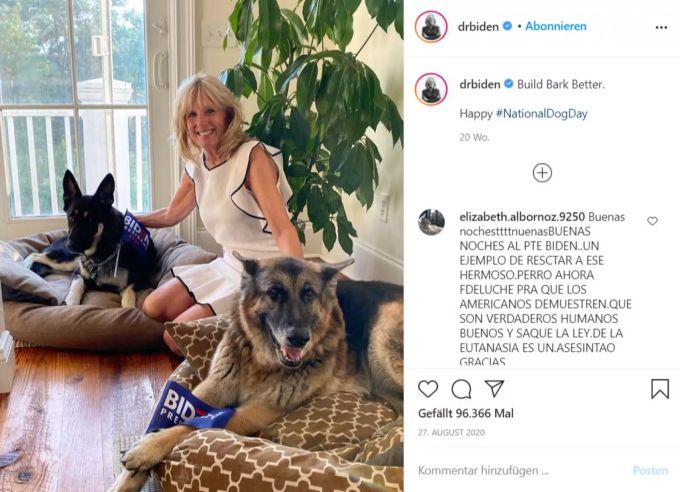View the Gefällt 96.366 Mal likes list
Screen dimensions: 680x492
pyautogui.click(x=466, y=413)
